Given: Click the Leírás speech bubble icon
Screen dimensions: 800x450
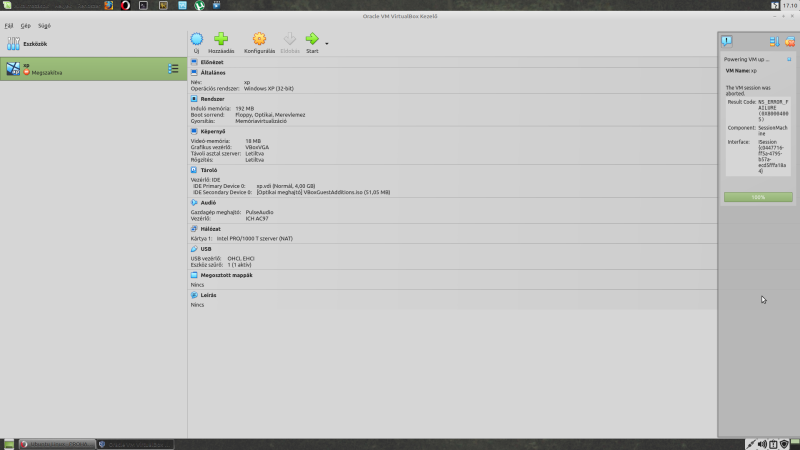Looking at the screenshot, I should 194,295.
